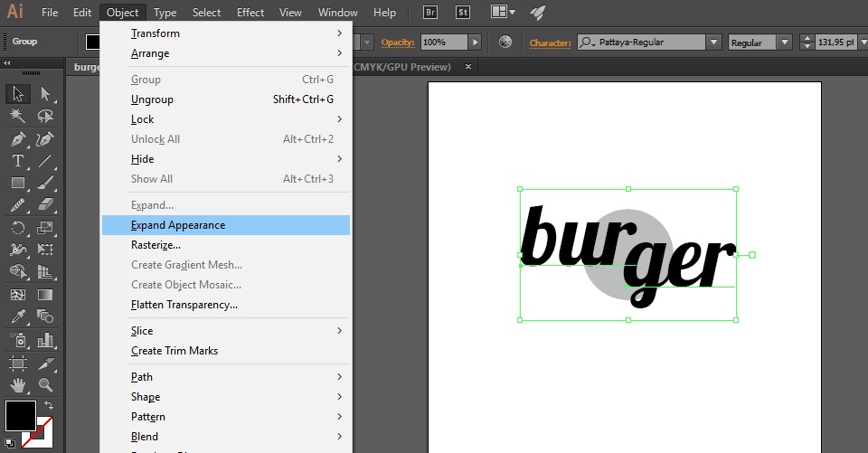Pick the Type tool
This screenshot has width=868, height=453.
click(x=18, y=161)
